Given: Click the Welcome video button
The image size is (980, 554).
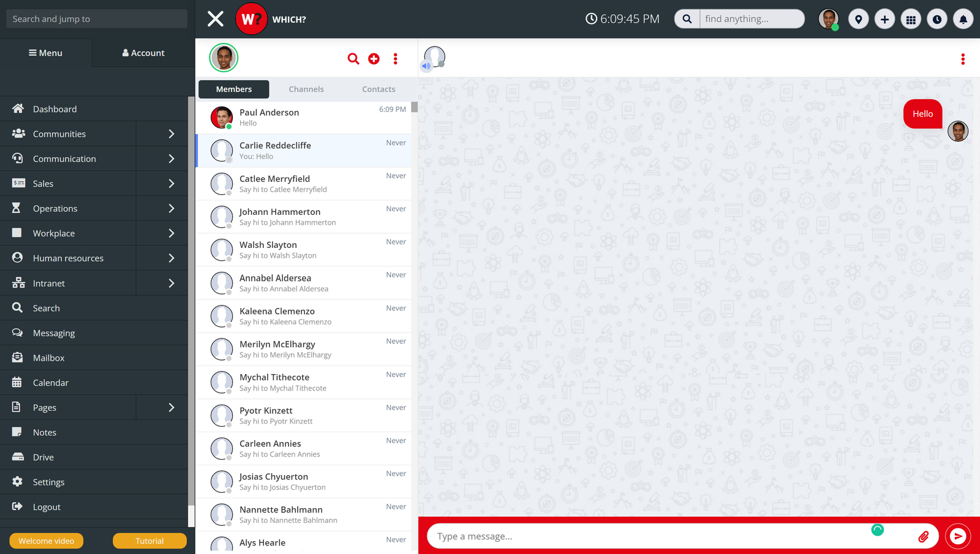Looking at the screenshot, I should [47, 541].
